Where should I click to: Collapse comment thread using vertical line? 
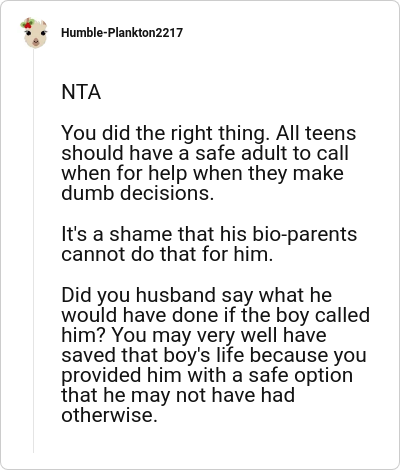pos(33,251)
